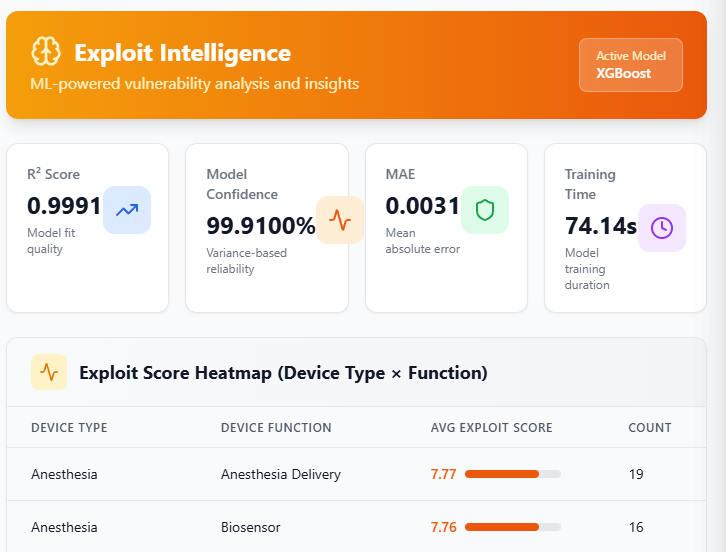The image size is (726, 552).
Task: Click the Training Time value 74.14s
Action: 601,226
